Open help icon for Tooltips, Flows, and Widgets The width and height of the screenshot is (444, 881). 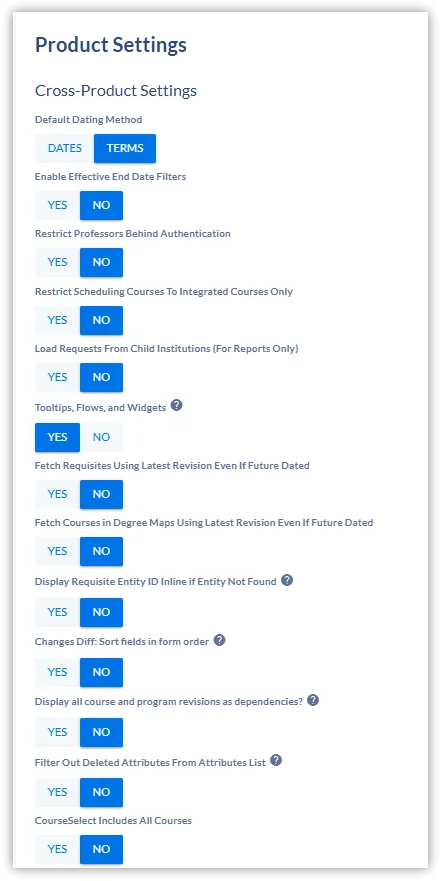pyautogui.click(x=176, y=405)
